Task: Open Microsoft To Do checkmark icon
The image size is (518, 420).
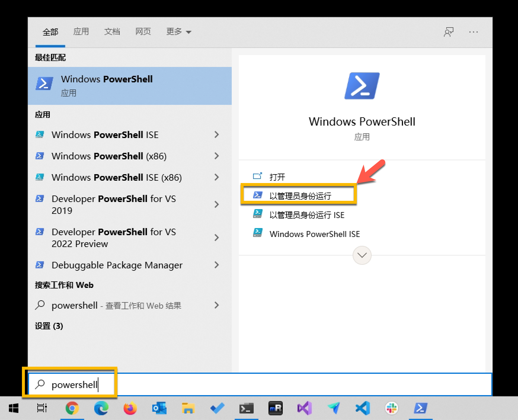Action: click(217, 408)
